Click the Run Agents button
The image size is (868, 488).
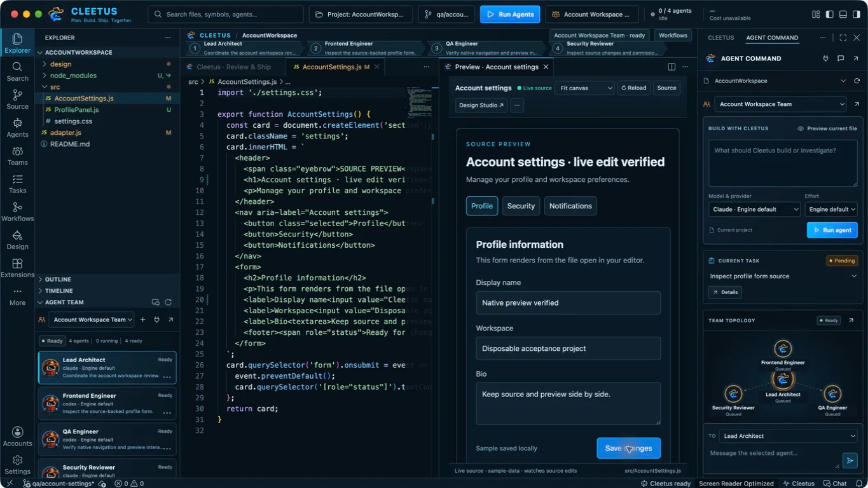[x=510, y=14]
